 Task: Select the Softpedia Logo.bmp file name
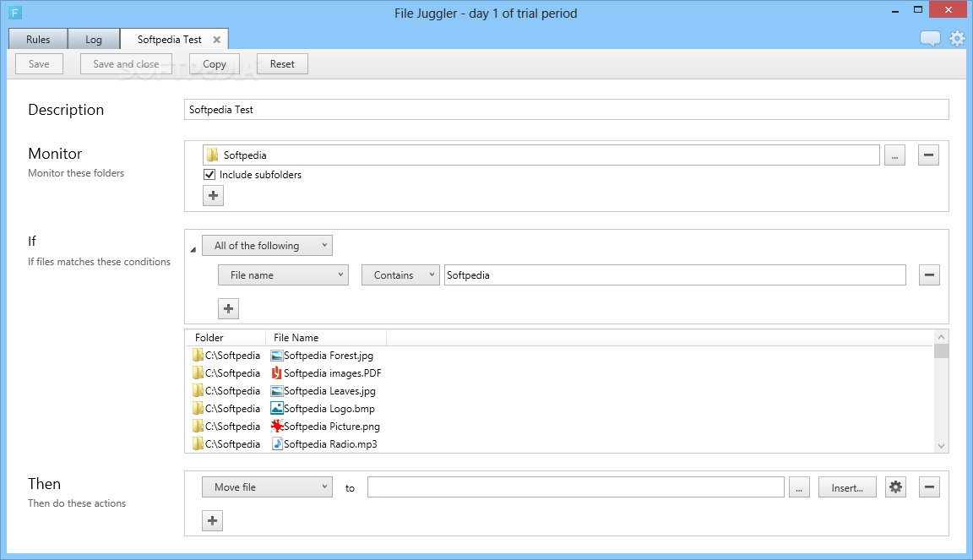point(329,409)
